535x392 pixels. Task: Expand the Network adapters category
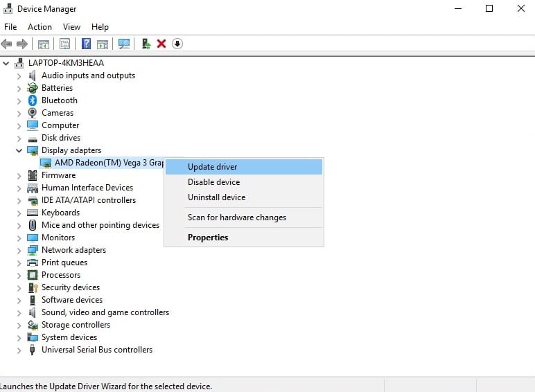19,250
